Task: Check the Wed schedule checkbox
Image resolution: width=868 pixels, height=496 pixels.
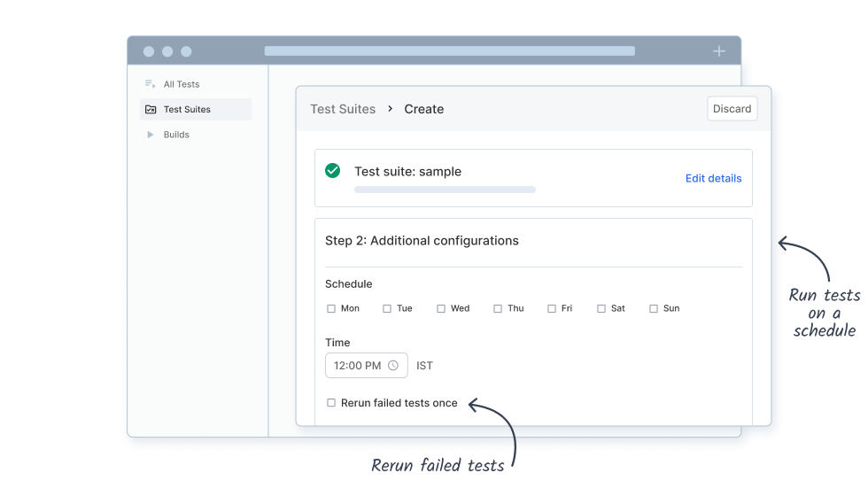Action: coord(441,309)
